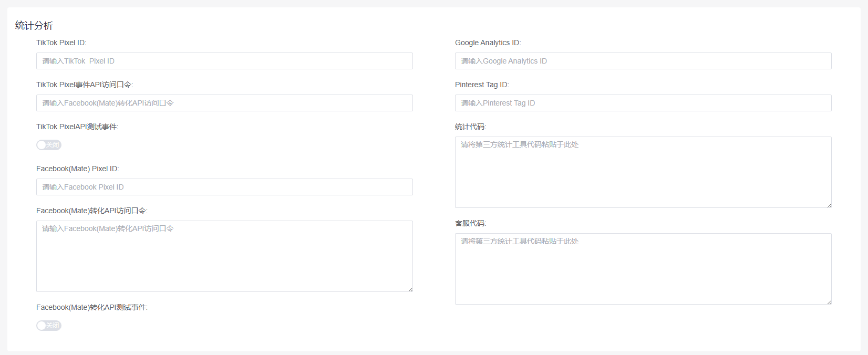Click the 统计分析 section heading
Screen dimensions: 868x355
pos(34,25)
